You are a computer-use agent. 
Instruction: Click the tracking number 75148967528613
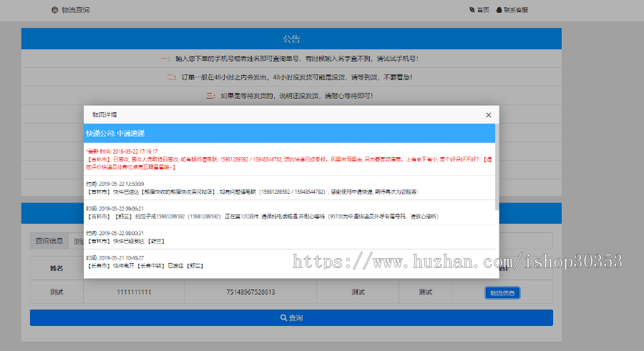click(250, 292)
